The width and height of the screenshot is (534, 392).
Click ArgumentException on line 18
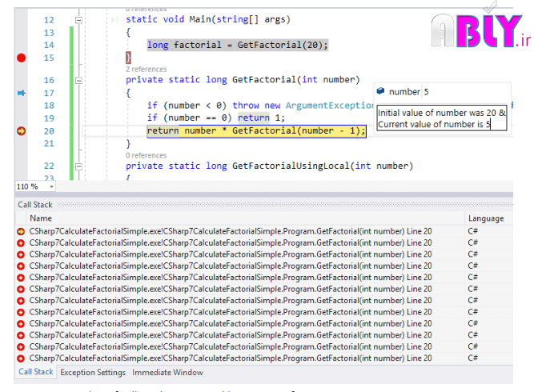[x=330, y=106]
